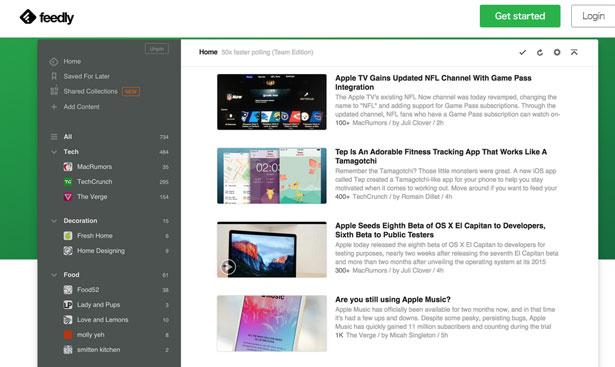Screen dimensions: 615x367
Task: Open Home in the sidebar
Action: click(x=72, y=61)
